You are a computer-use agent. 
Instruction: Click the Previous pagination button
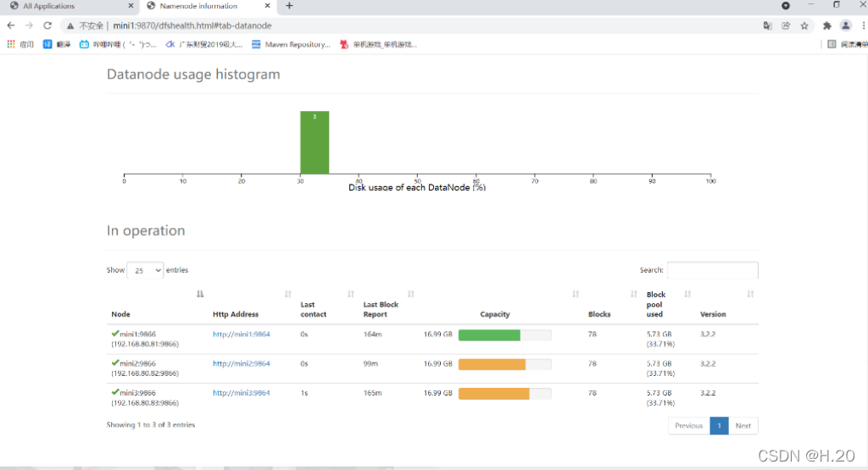pyautogui.click(x=688, y=425)
